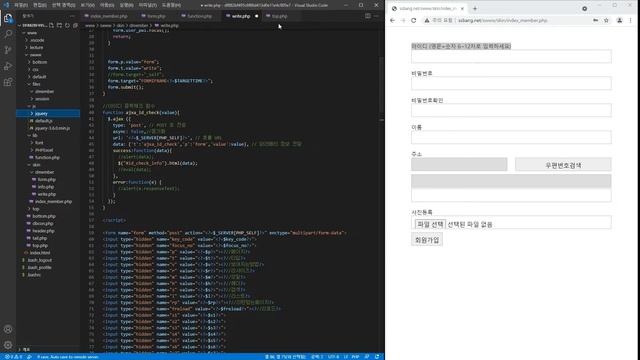
Task: Open the Source Control view
Action: point(8,50)
